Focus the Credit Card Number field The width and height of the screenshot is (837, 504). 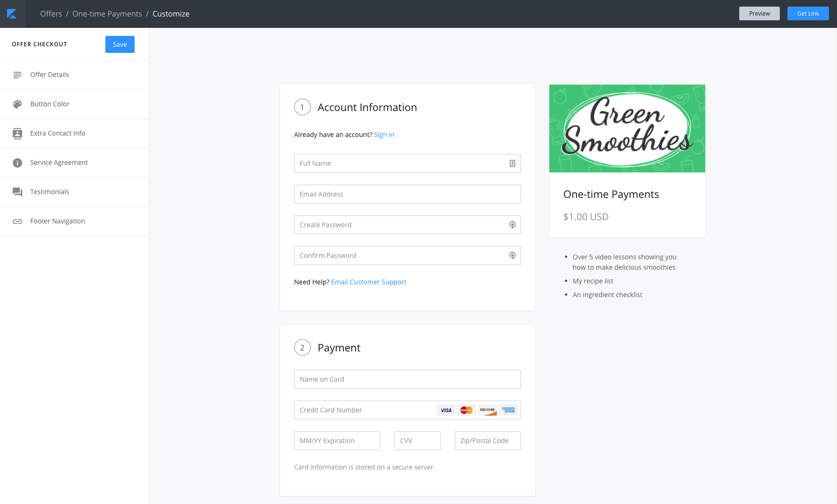tap(408, 410)
